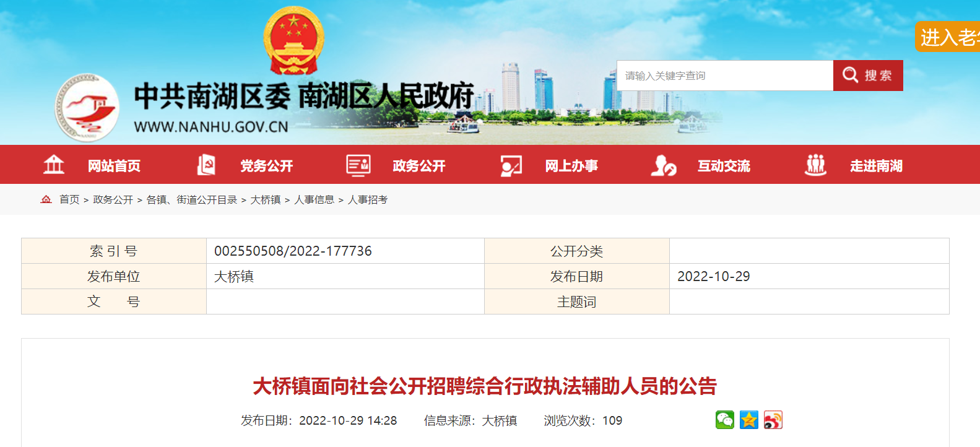Click the document icon beside 政务公开

(358, 165)
